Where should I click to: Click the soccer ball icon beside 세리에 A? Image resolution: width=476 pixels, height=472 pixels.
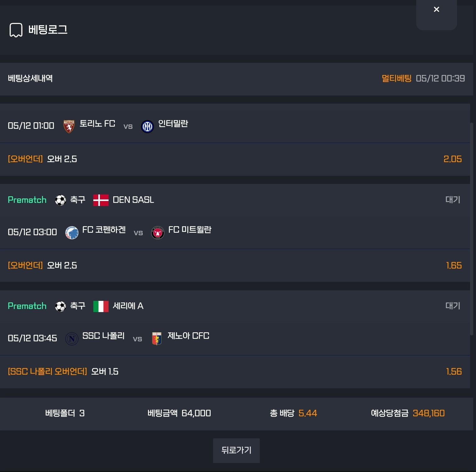[x=61, y=306]
